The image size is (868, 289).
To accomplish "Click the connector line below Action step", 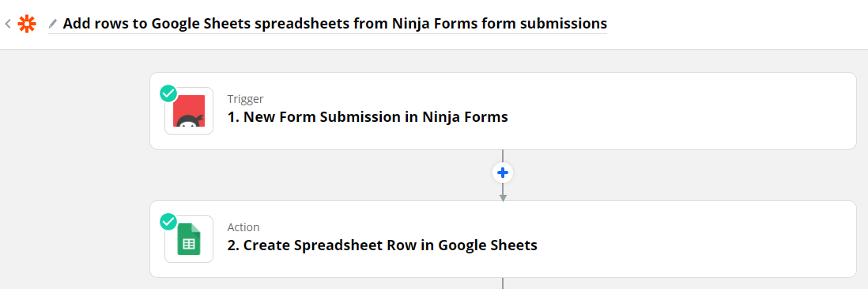I will 503,283.
